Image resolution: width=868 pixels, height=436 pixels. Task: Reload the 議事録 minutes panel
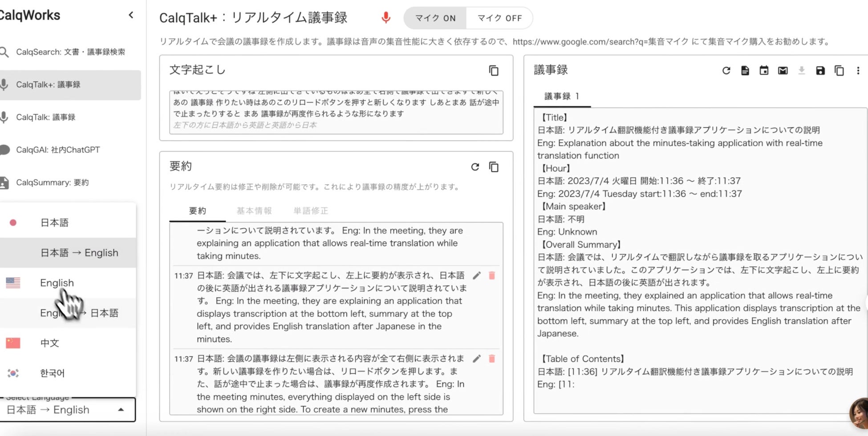pos(726,70)
